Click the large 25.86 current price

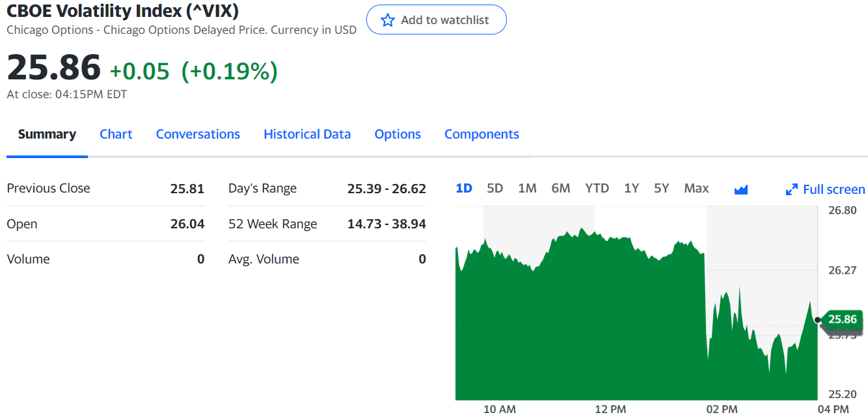[x=54, y=68]
